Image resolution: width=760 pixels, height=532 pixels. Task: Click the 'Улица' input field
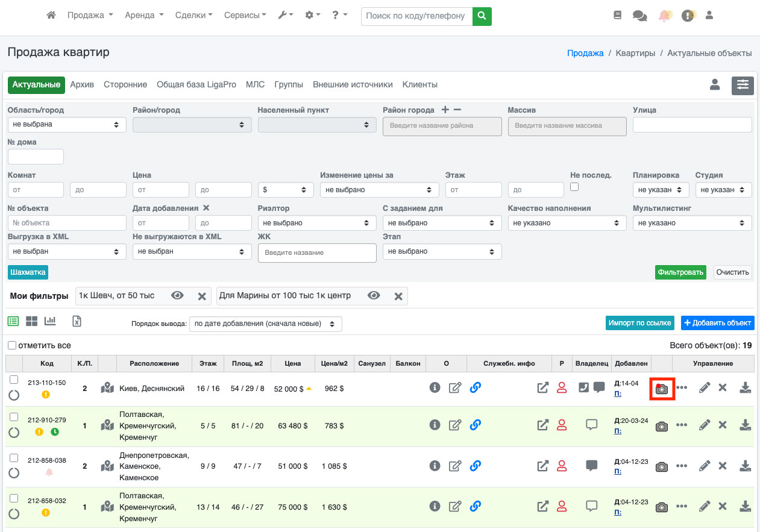point(692,125)
